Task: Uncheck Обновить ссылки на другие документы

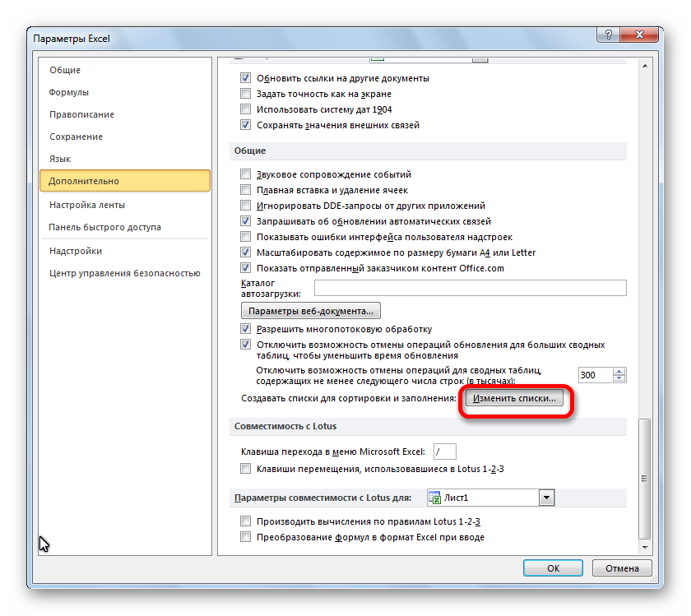Action: (x=245, y=78)
